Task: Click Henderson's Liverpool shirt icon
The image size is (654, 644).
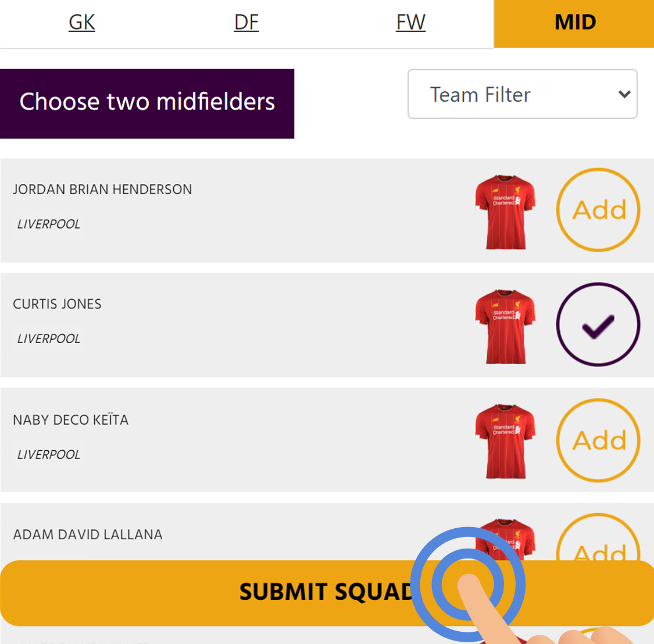Action: pos(505,212)
